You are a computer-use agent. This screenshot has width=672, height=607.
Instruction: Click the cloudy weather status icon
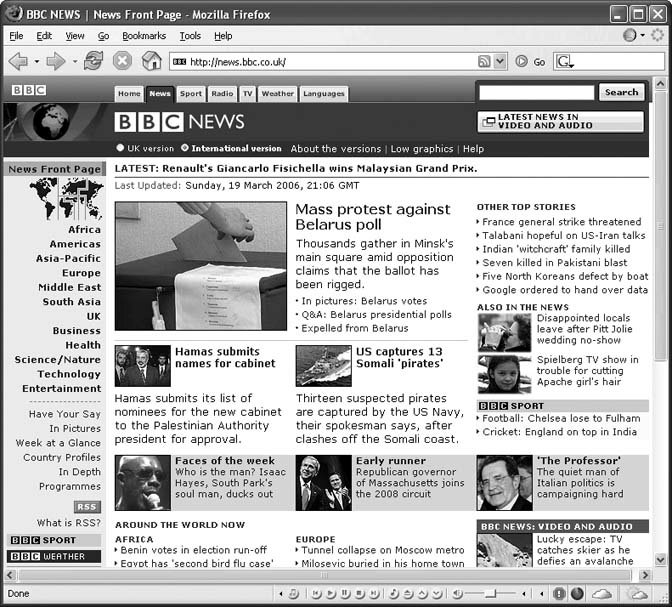(x=602, y=594)
